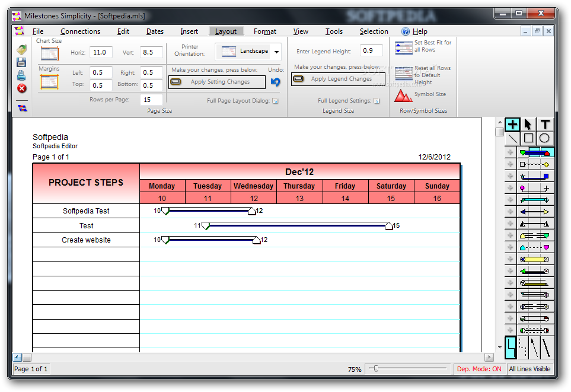Enable the thin diagonal connector line style
Screen dimensions: 571x392
tap(534, 348)
